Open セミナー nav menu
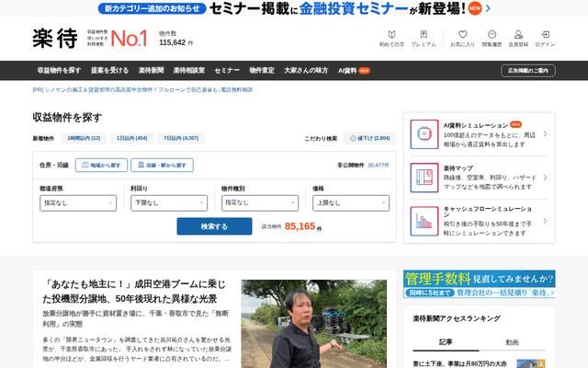This screenshot has width=588, height=368. [227, 70]
